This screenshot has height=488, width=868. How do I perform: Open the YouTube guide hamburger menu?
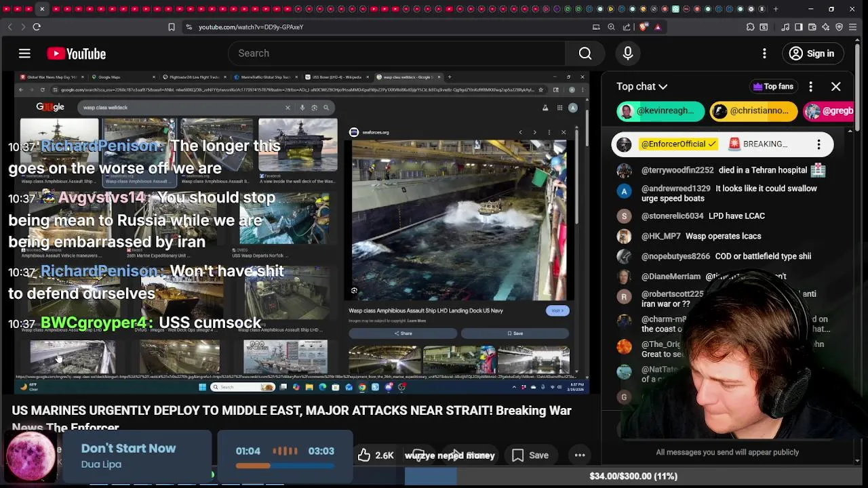point(24,54)
